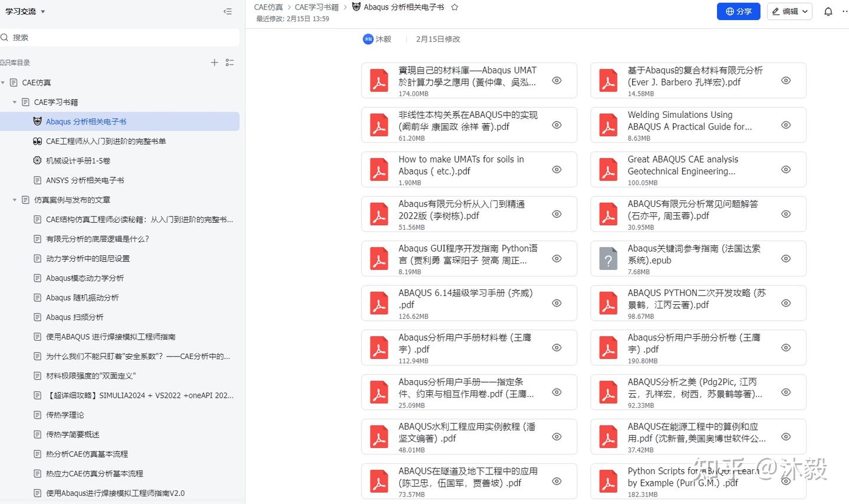Open Abaqus 扫频分析 article
Viewport: 849px width, 504px height.
(75, 317)
